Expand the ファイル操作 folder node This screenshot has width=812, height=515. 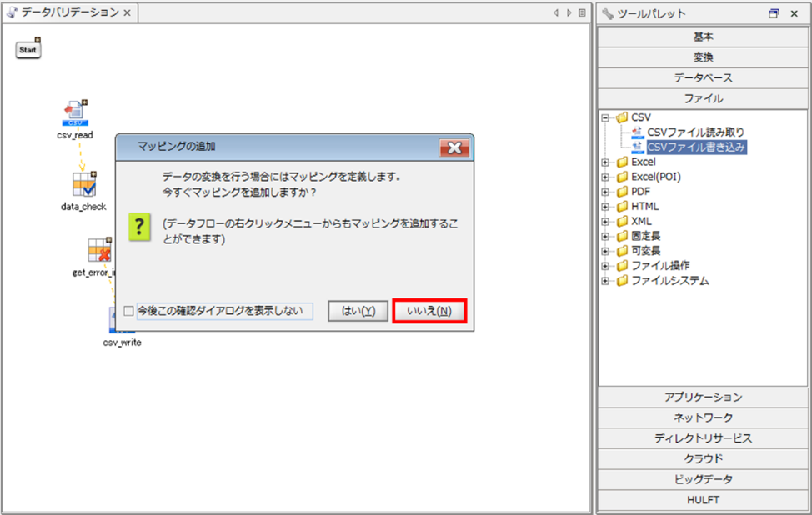[x=606, y=266]
